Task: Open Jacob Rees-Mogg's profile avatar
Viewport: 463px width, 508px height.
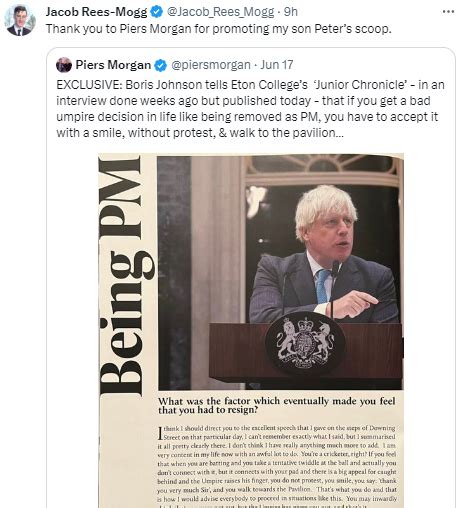Action: 20,21
